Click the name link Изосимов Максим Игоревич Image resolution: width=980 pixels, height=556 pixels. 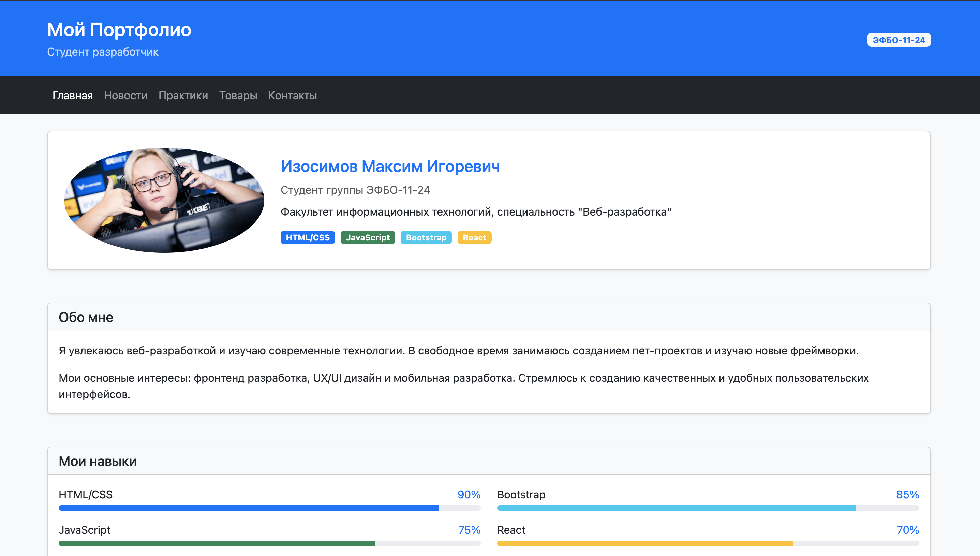(390, 167)
